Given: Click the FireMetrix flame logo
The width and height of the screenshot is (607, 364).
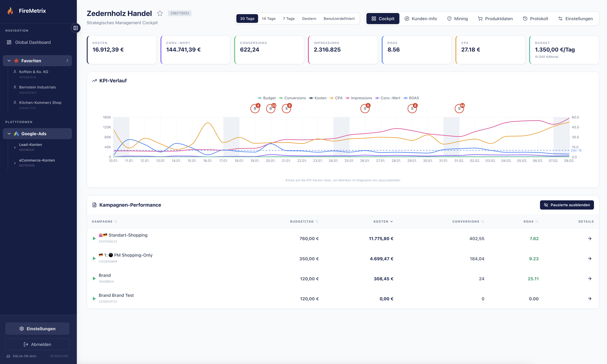Looking at the screenshot, I should [10, 11].
